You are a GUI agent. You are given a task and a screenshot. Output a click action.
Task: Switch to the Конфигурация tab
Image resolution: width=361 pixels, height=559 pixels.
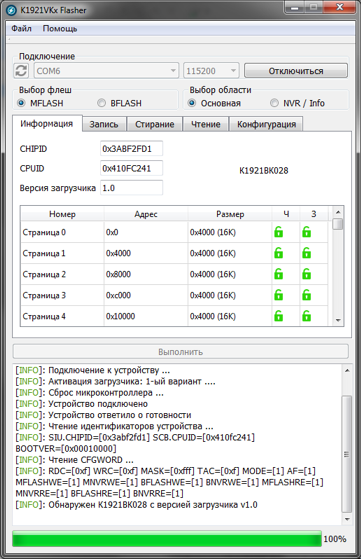pyautogui.click(x=266, y=124)
